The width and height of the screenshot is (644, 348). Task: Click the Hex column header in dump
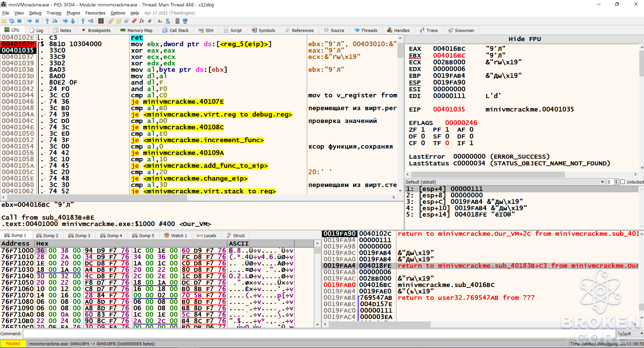pyautogui.click(x=131, y=243)
